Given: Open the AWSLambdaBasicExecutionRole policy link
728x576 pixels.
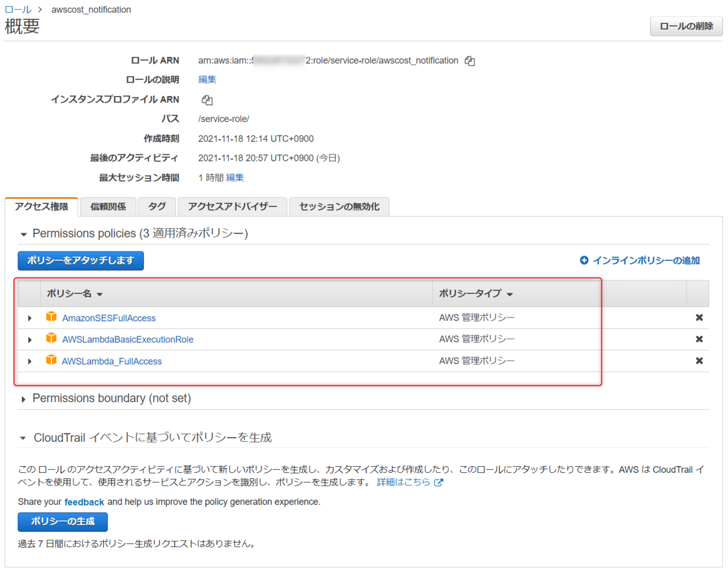Looking at the screenshot, I should tap(127, 339).
